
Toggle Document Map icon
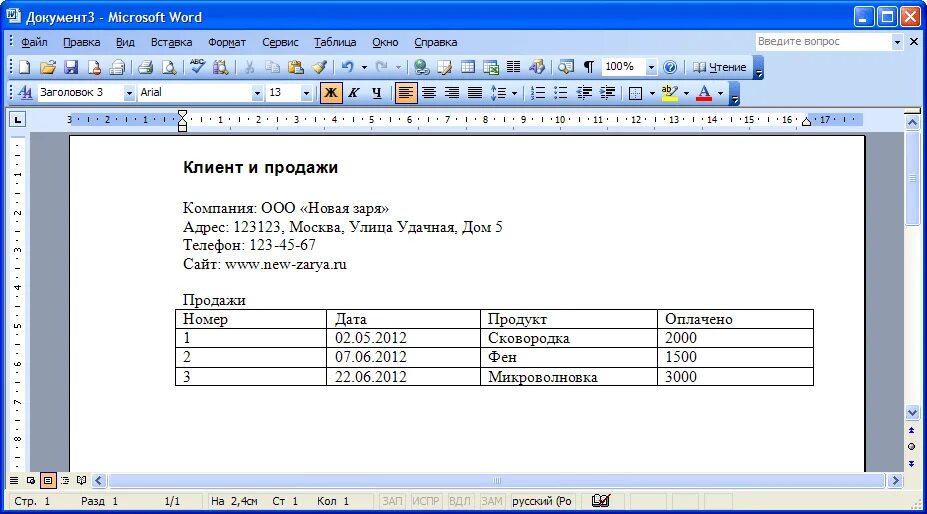(566, 67)
